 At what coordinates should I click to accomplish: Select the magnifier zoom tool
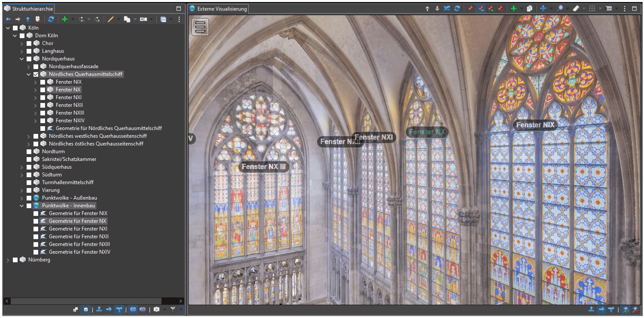click(560, 9)
